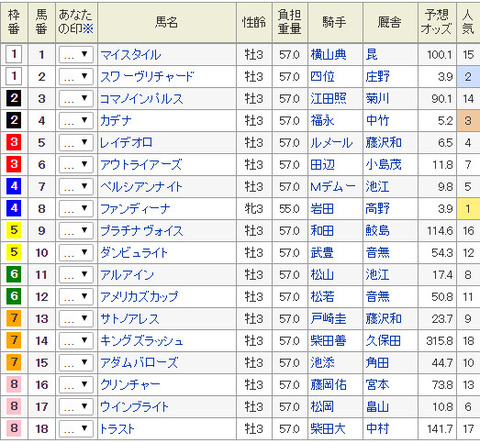Open horse page for レイデオロ
This screenshot has width=480, height=443.
tap(126, 143)
